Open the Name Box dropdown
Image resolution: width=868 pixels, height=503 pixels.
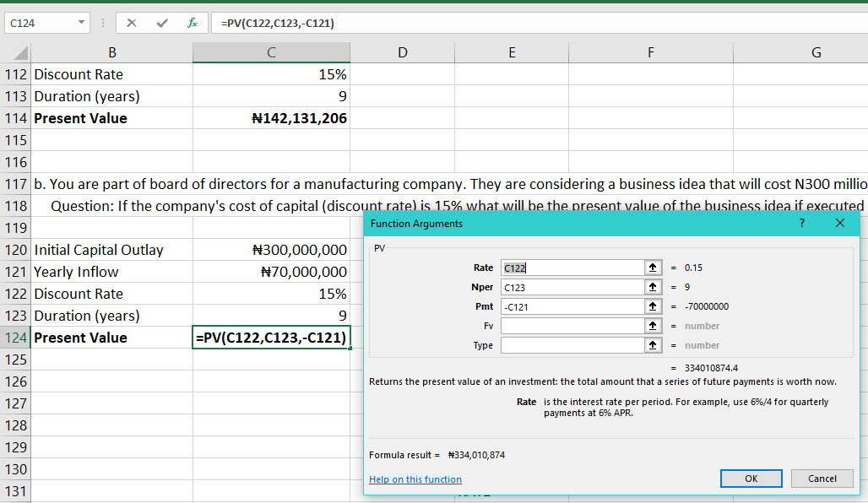[x=81, y=23]
